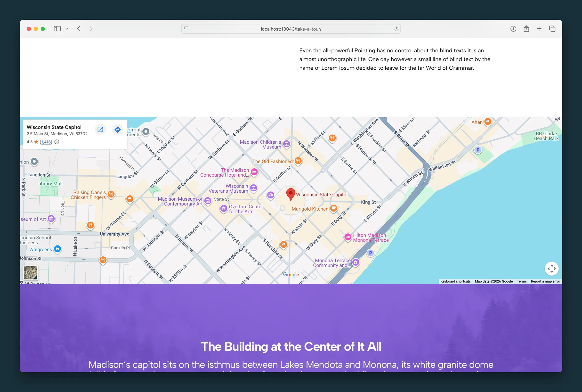The width and height of the screenshot is (582, 392).
Task: Open the 1,416 reviews link
Action: click(46, 142)
